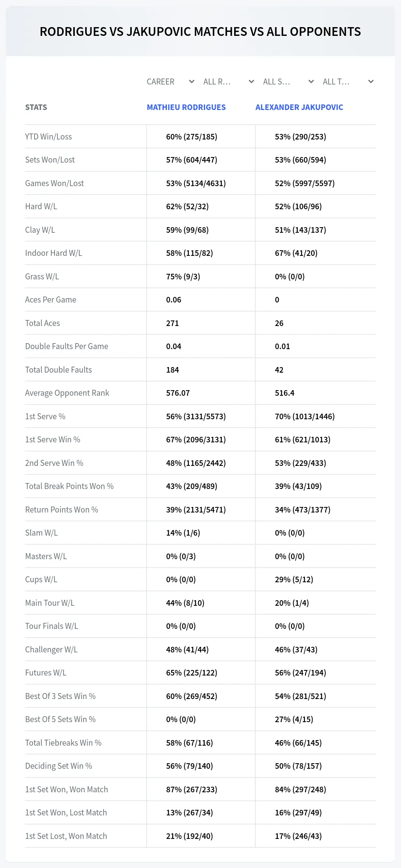Viewport: 401px width, 868px height.
Task: Open Alexander Jakupovic player link
Action: (299, 107)
